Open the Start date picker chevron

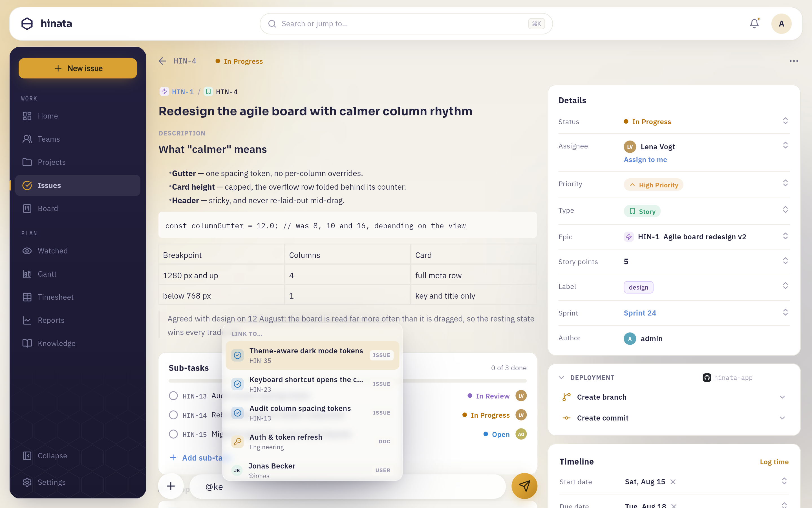[784, 481]
